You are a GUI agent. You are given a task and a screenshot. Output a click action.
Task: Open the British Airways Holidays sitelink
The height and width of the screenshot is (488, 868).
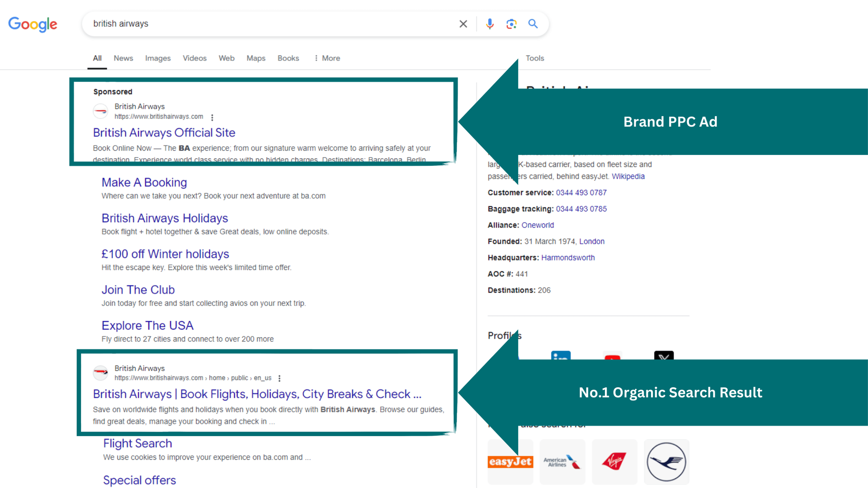point(165,218)
